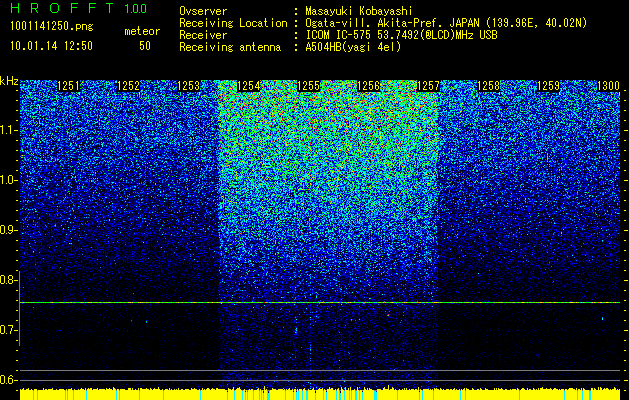This screenshot has width=629, height=400.
Task: Click the 1252 time marker label
Action: tap(128, 86)
